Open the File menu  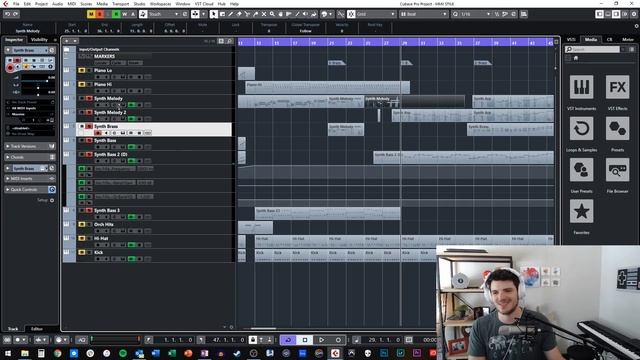(x=16, y=4)
